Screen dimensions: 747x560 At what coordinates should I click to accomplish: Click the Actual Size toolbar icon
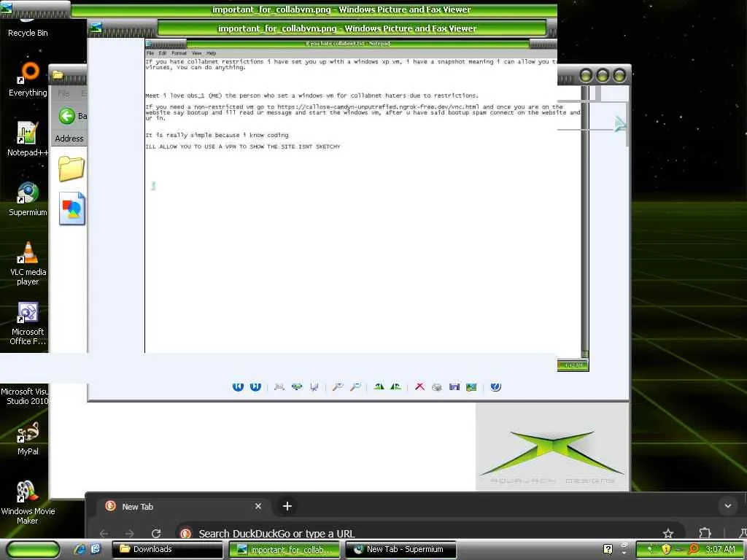point(297,386)
